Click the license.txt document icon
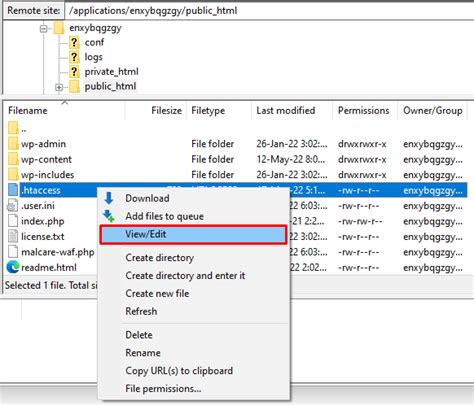Viewport: 474px width, 405px height. coord(13,236)
